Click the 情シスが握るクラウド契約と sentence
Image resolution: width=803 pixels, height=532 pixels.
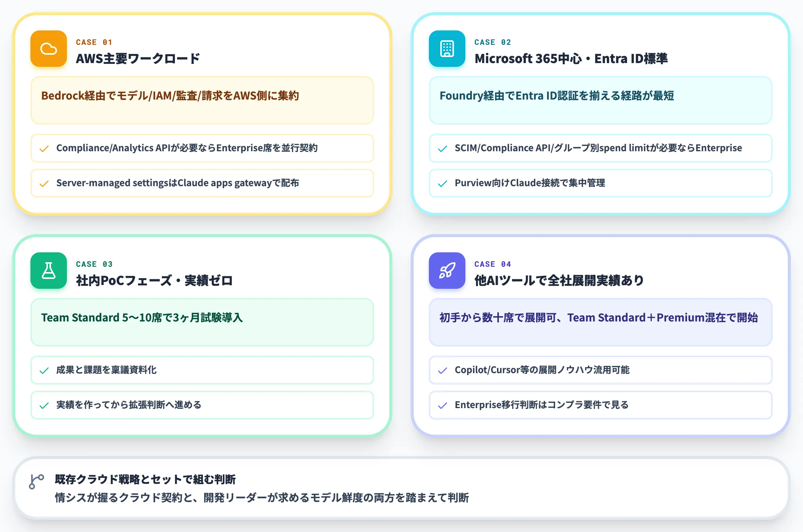tap(262, 497)
